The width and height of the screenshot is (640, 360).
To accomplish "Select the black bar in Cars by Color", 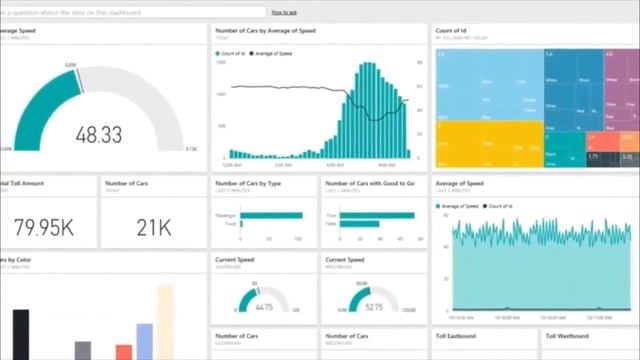I will coord(21,335).
